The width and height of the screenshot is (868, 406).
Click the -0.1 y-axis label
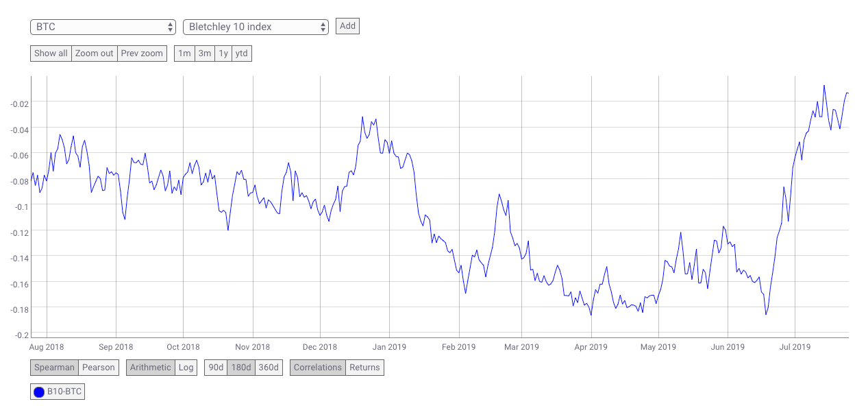point(21,206)
